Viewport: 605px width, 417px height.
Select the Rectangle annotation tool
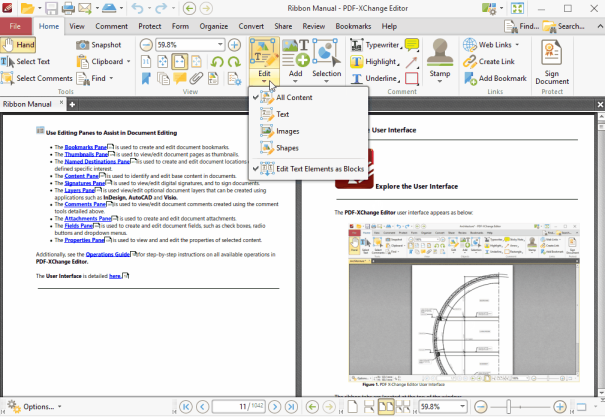(412, 78)
